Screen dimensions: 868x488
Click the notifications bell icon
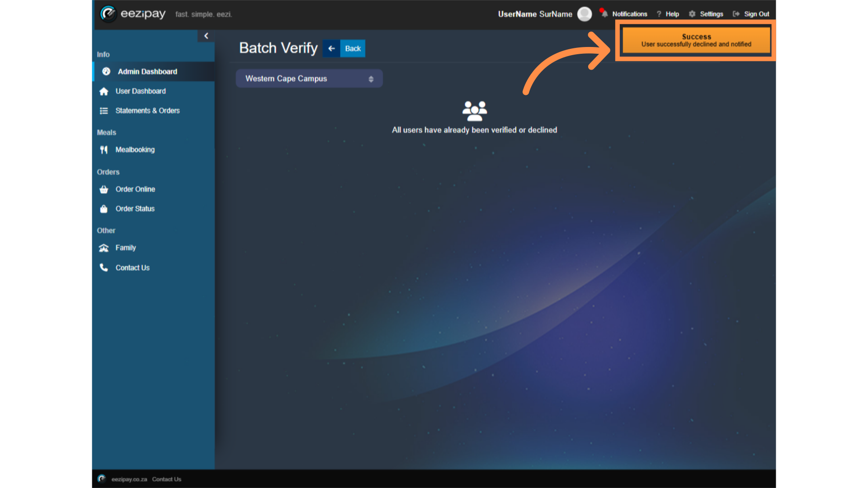pos(604,13)
